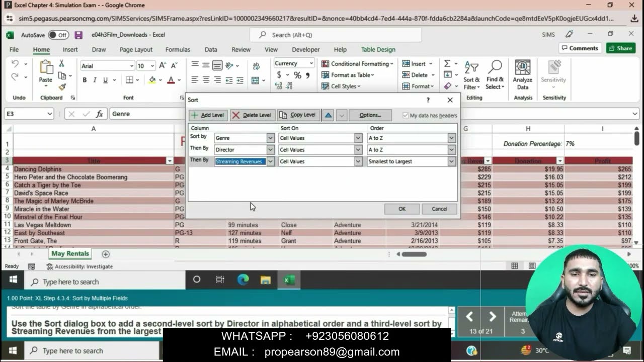Click the Paste clipboard icon
This screenshot has width=644, height=362.
[46, 67]
